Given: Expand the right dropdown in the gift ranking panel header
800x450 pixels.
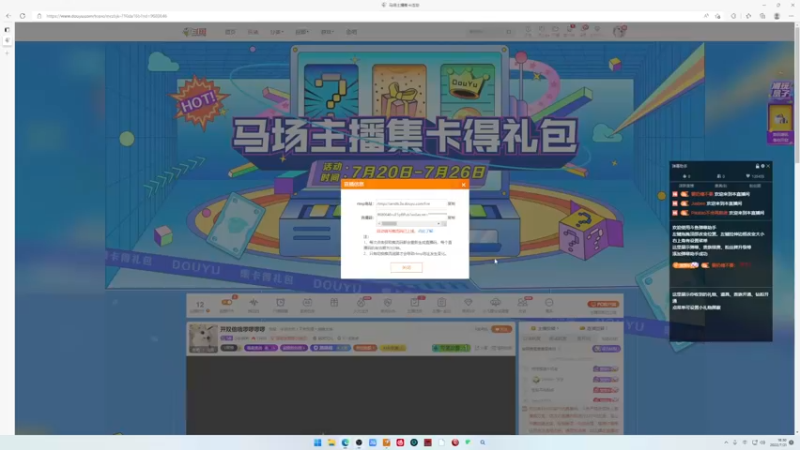Looking at the screenshot, I should (x=592, y=328).
